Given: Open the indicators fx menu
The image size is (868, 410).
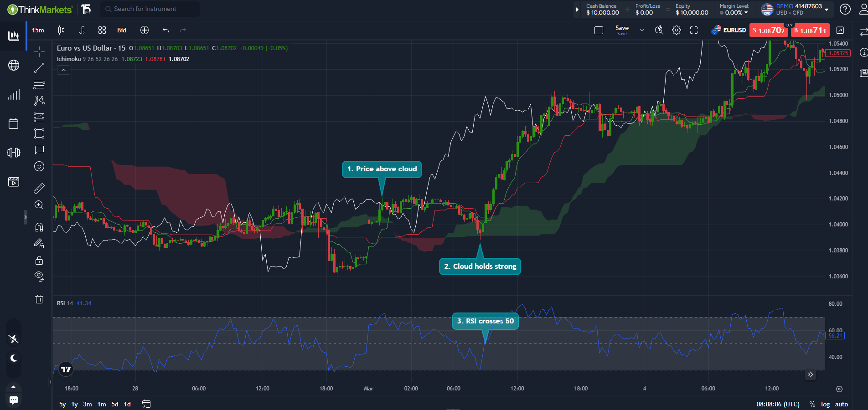Looking at the screenshot, I should [x=83, y=30].
